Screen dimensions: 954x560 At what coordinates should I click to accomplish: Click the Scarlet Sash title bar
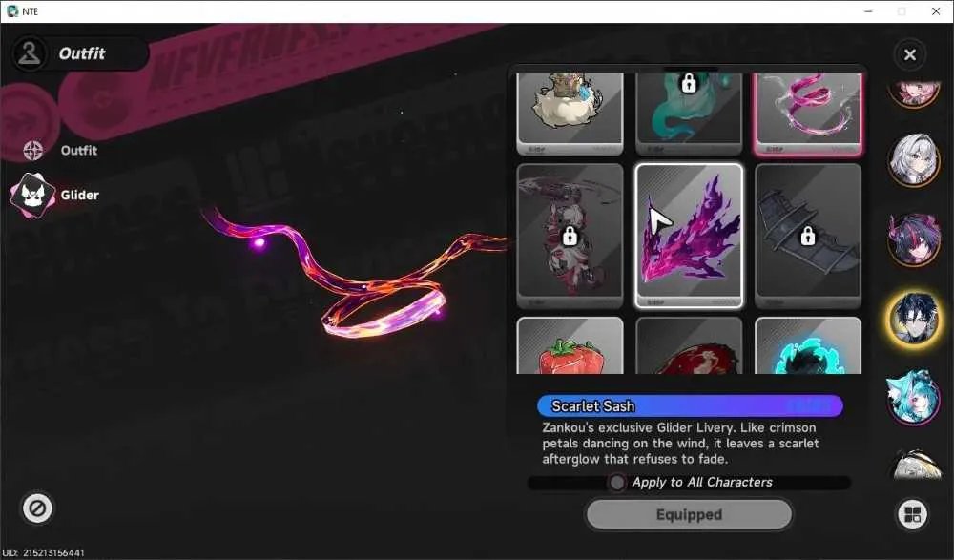(x=690, y=406)
